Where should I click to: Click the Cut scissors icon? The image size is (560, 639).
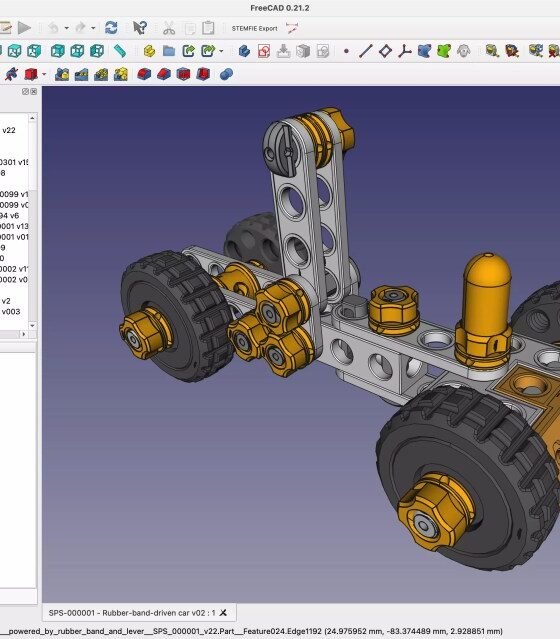coord(169,28)
